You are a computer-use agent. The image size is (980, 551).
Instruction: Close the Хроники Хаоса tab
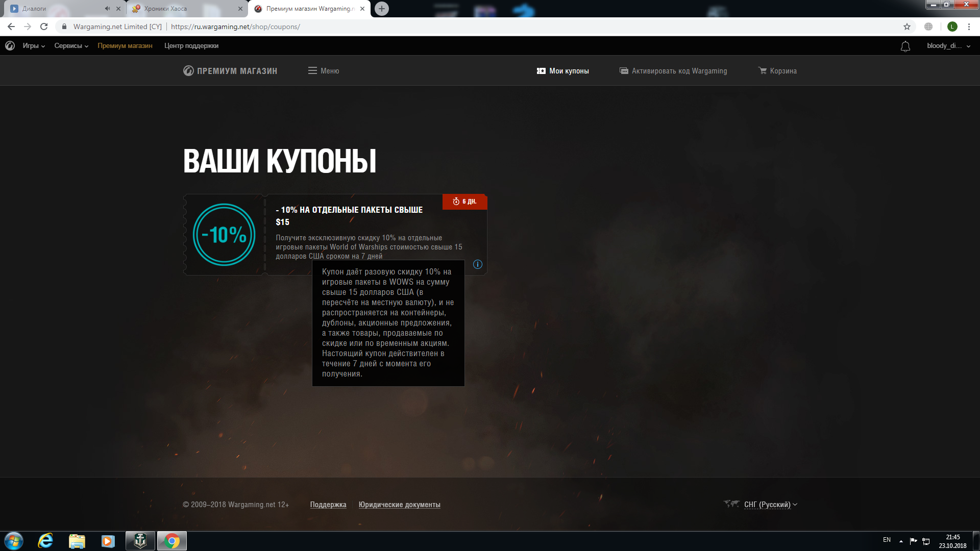point(240,9)
